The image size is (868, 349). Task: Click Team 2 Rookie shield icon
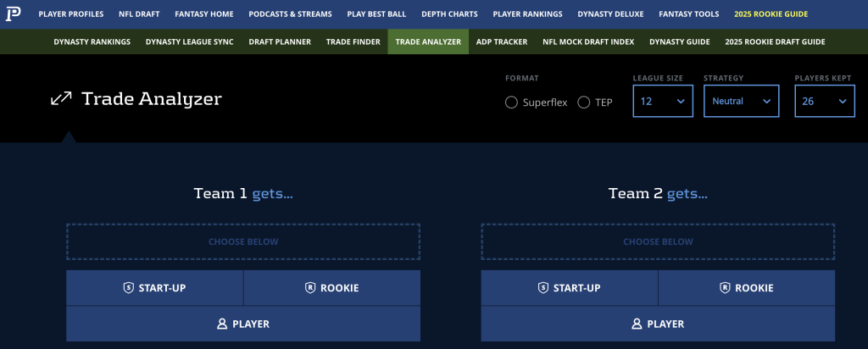(x=725, y=288)
